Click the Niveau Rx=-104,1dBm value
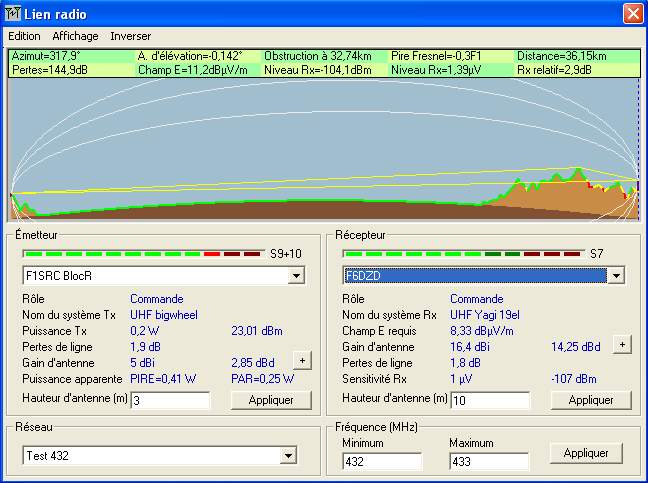Image resolution: width=648 pixels, height=483 pixels. [318, 70]
